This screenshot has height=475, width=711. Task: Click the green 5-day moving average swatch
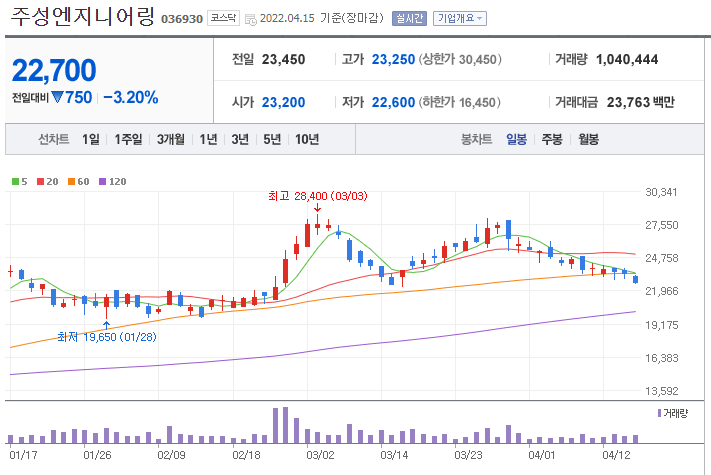tap(15, 182)
